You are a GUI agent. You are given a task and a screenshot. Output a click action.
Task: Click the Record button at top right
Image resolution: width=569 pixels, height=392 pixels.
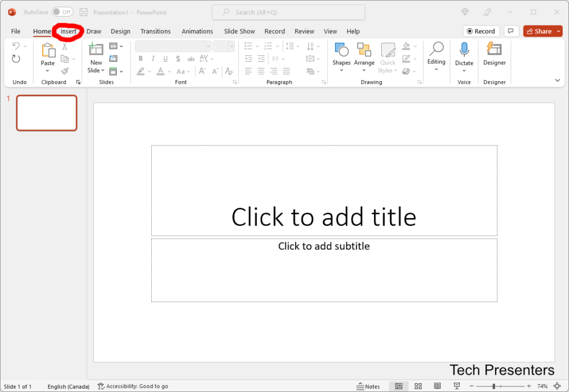point(481,31)
